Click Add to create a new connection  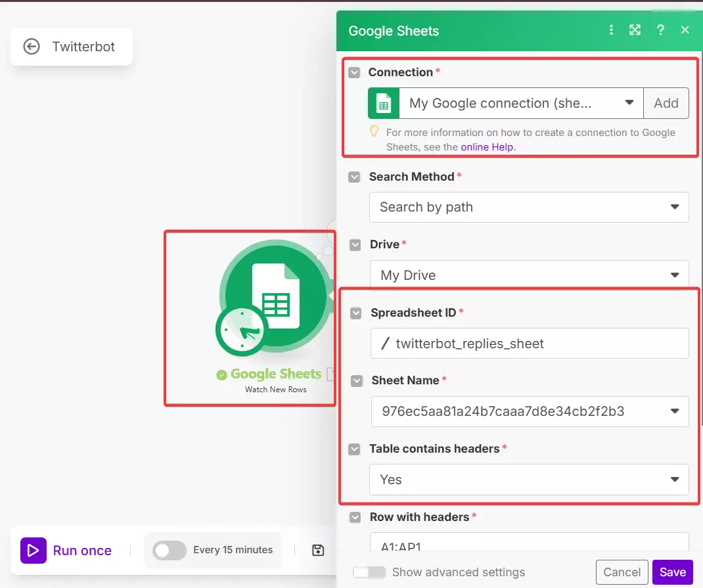[666, 104]
